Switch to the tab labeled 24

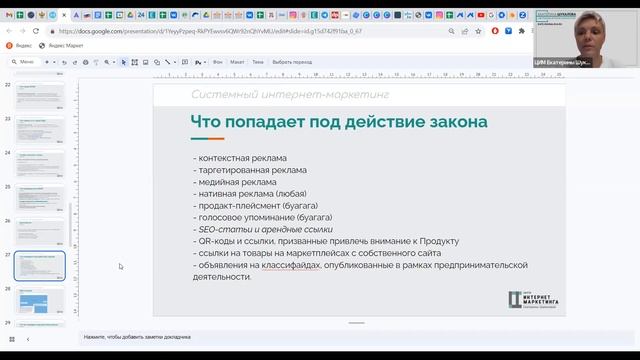[141, 15]
